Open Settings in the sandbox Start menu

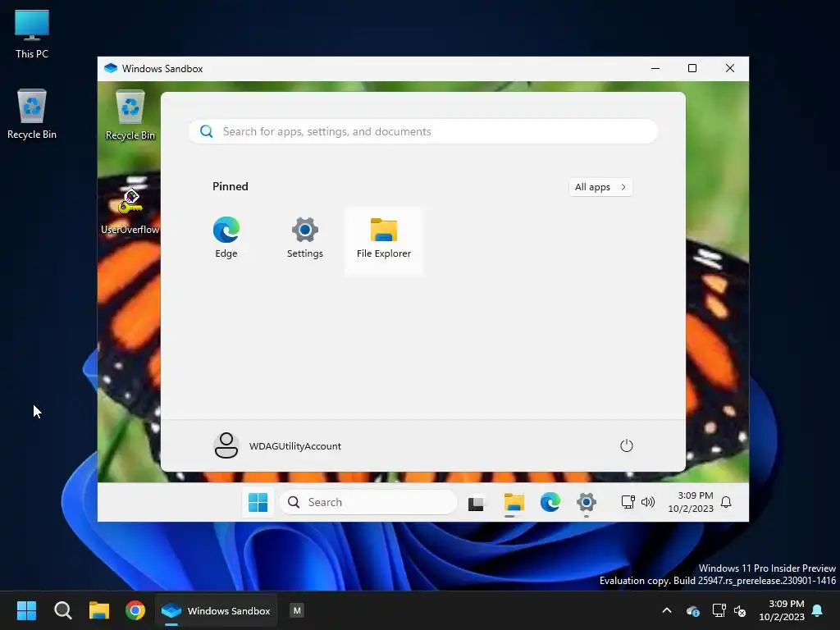[x=305, y=238]
